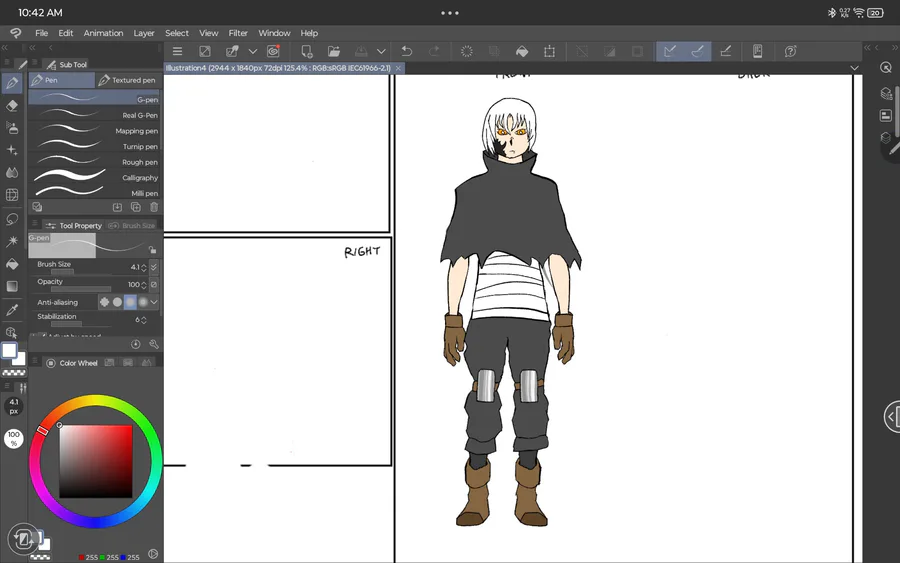Select the Eraser tool
Image resolution: width=900 pixels, height=563 pixels.
pyautogui.click(x=12, y=106)
